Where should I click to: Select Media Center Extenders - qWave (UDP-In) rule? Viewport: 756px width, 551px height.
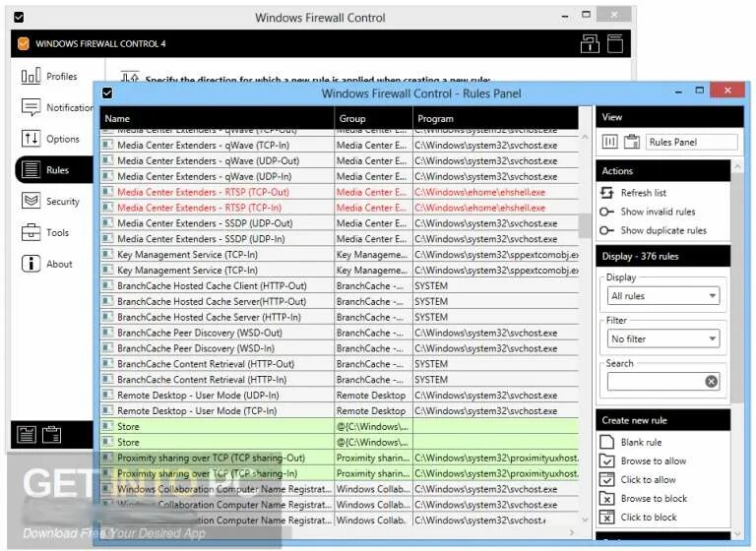pos(340,176)
